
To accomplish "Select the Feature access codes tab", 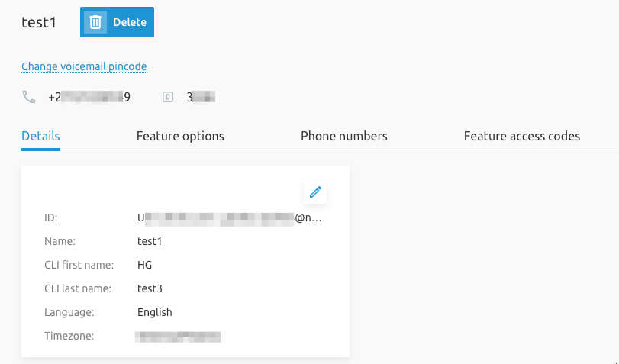I will tap(521, 137).
